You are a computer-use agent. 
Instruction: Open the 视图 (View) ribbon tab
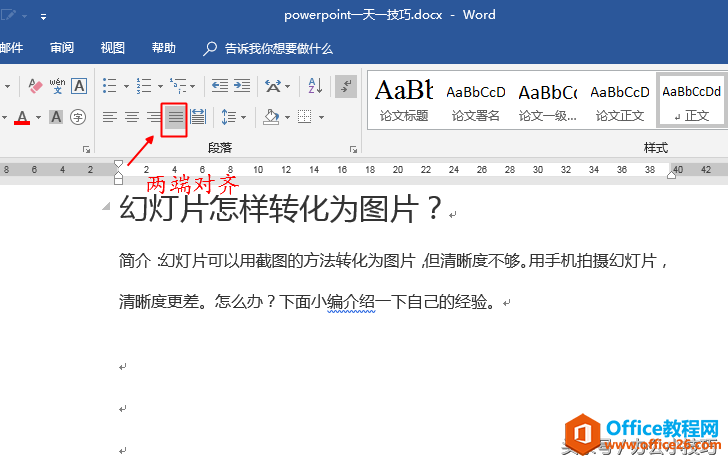(113, 48)
